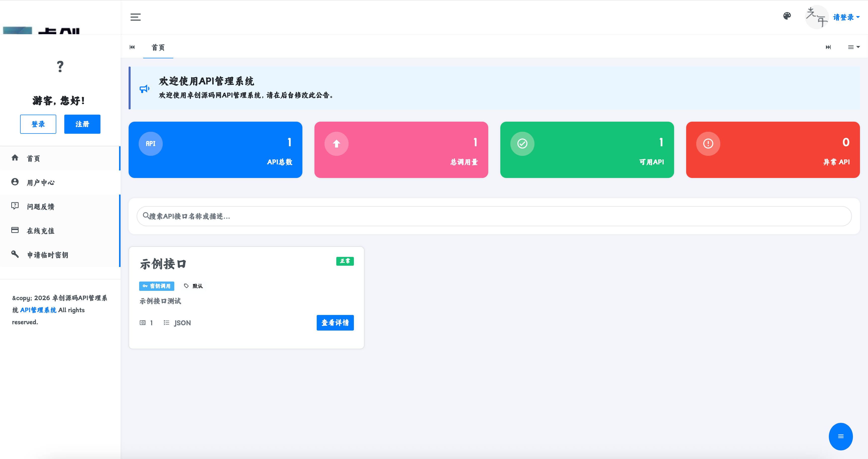This screenshot has height=459, width=868.
Task: Click the sidebar 注册 button
Action: pyautogui.click(x=82, y=124)
